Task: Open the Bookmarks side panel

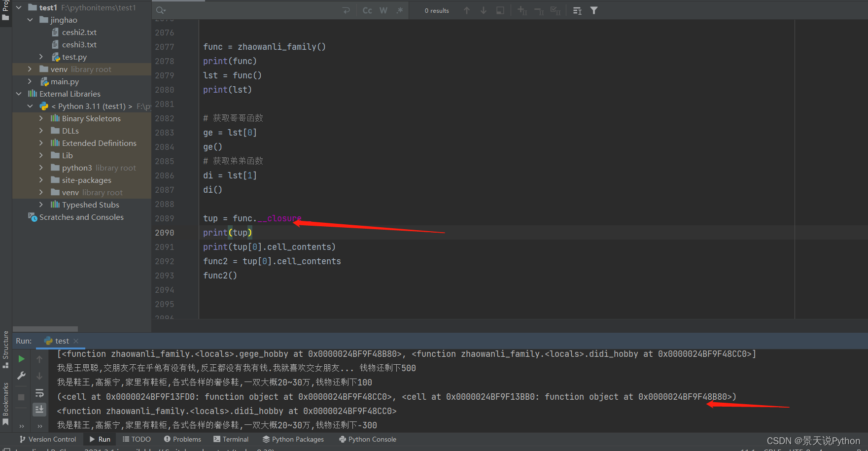Action: [x=5, y=403]
